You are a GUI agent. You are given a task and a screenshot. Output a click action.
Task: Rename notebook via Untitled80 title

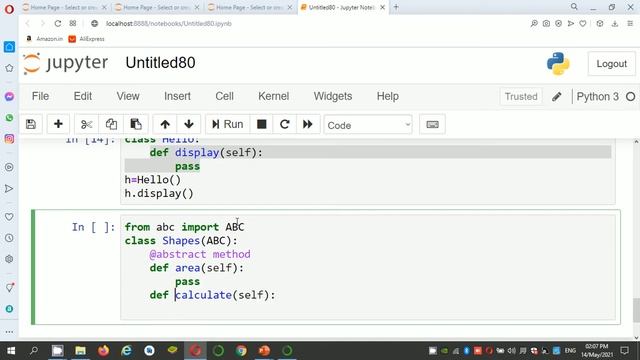tap(160, 63)
